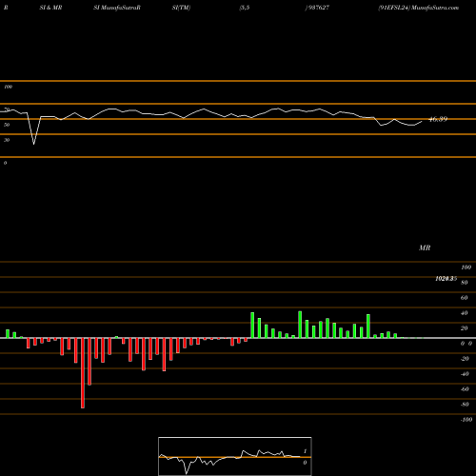Click the tallest red histogram bar
Screen dimensions: 476x476
[83, 373]
